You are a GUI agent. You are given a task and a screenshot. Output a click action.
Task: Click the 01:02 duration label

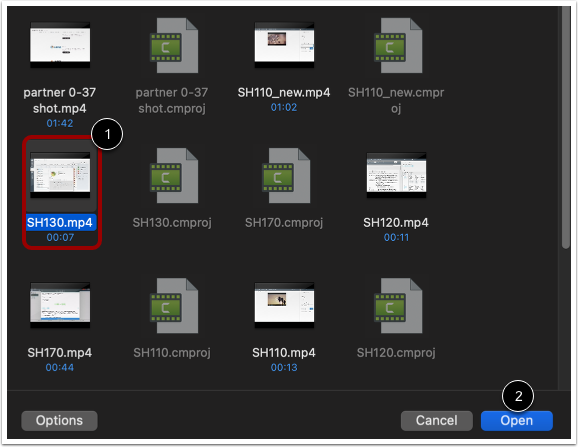pos(284,107)
